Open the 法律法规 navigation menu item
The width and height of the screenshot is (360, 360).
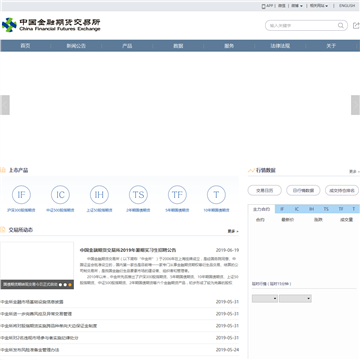pyautogui.click(x=280, y=46)
